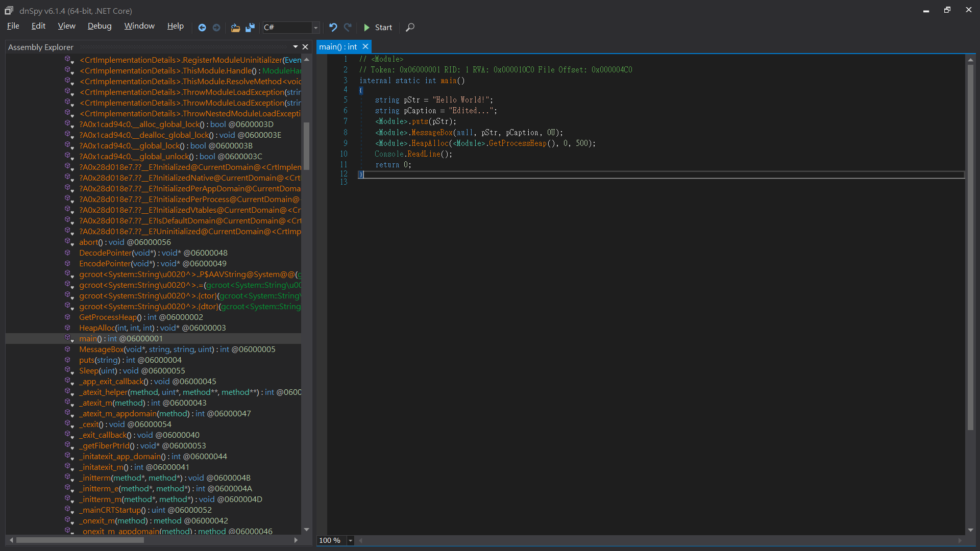Close the main() : int tab

(365, 47)
